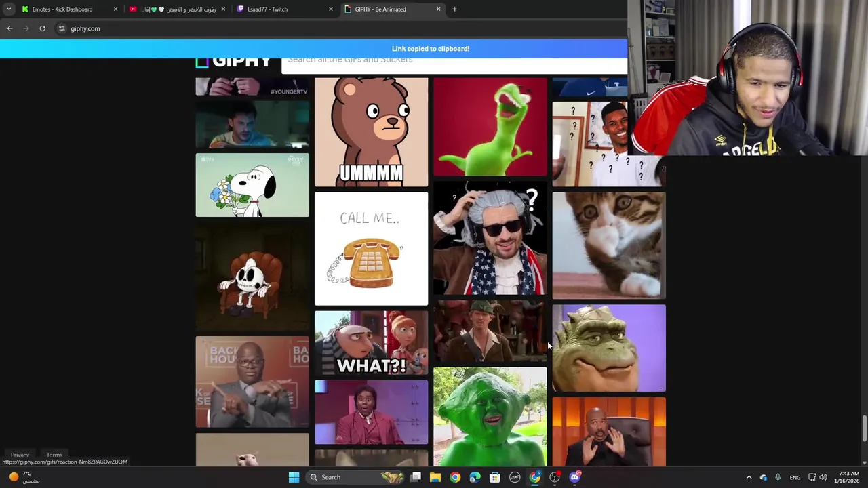Open the shocked man in maroon suit GIF
This screenshot has height=488, width=868.
click(371, 412)
